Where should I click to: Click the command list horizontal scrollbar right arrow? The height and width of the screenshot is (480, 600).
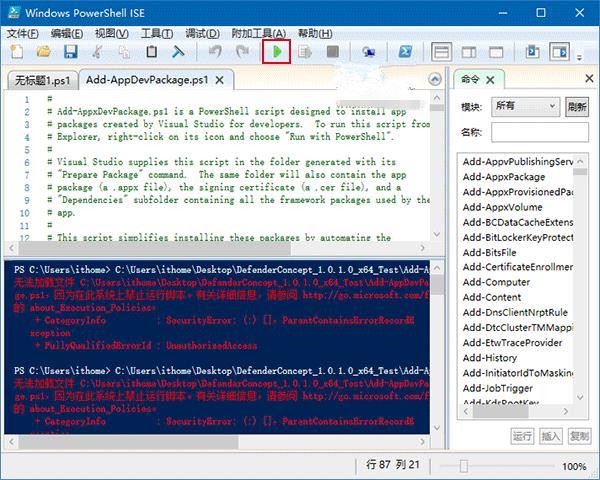coord(566,411)
